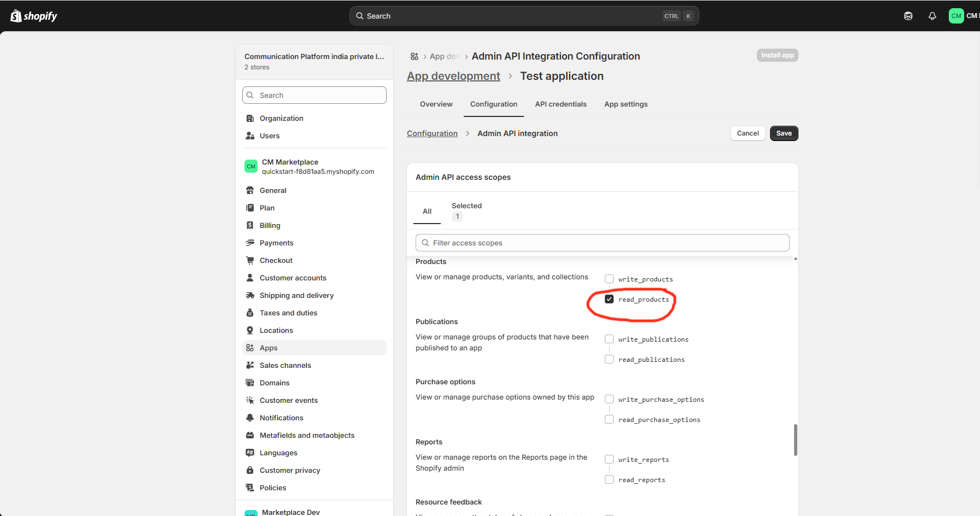Click the apps grid breadcrumb icon
This screenshot has height=516, width=980.
tap(415, 56)
